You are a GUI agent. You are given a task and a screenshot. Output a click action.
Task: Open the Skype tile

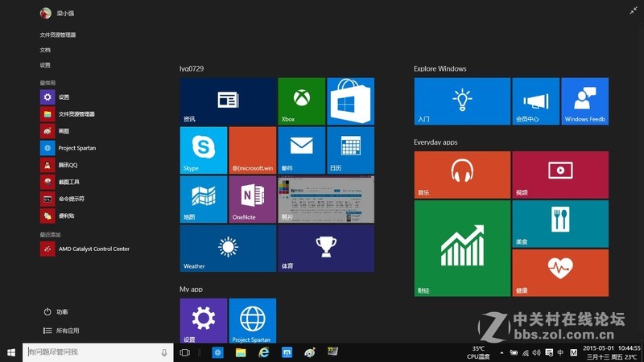[204, 150]
